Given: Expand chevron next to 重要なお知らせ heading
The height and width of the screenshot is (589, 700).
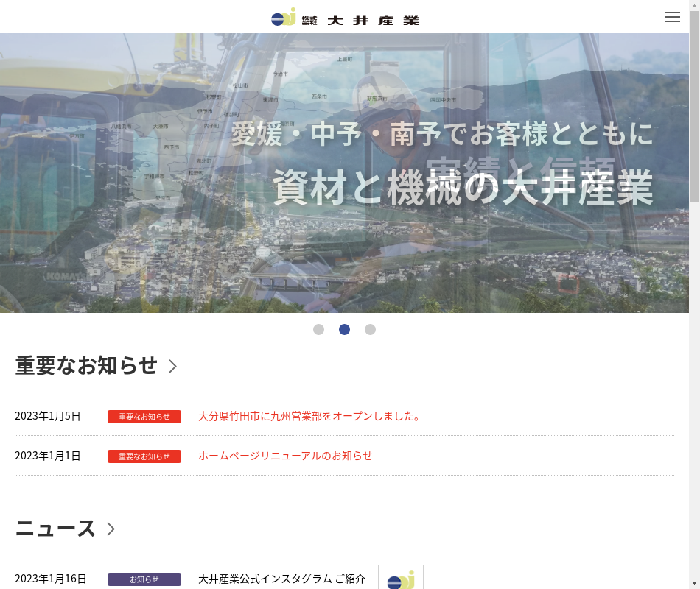Looking at the screenshot, I should click(x=172, y=366).
